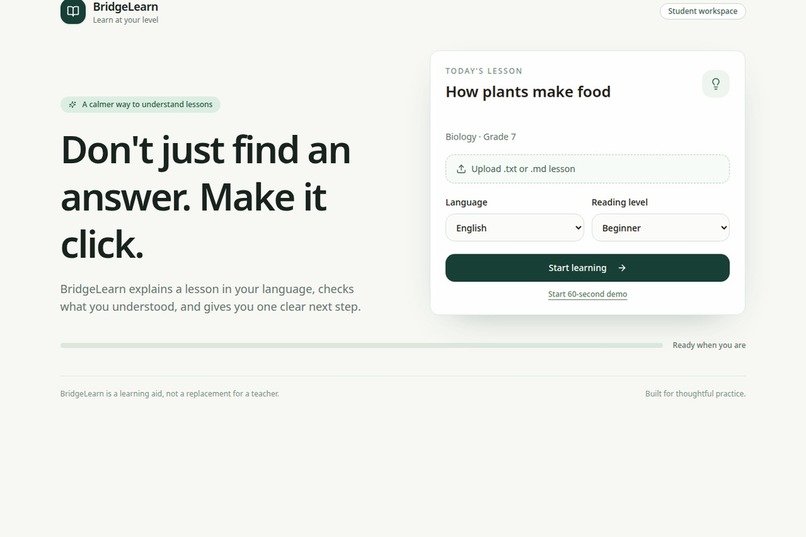Click the lightbulb hint icon in lesson card

pyautogui.click(x=716, y=84)
